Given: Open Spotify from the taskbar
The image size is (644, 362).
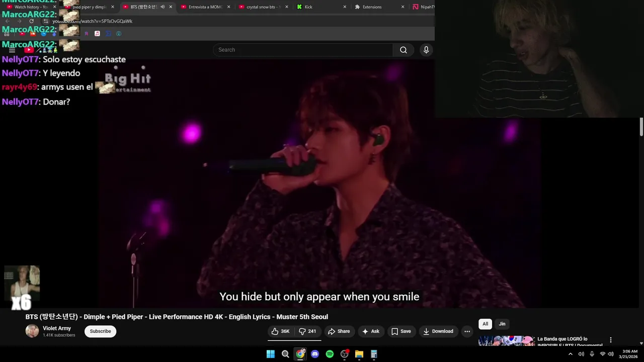Looking at the screenshot, I should (x=330, y=354).
